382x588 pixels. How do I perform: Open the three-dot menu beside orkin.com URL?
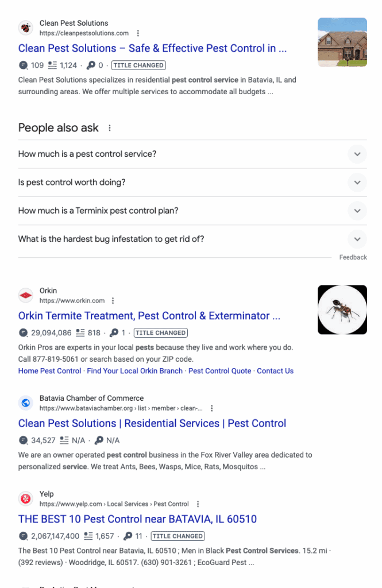[x=113, y=300]
